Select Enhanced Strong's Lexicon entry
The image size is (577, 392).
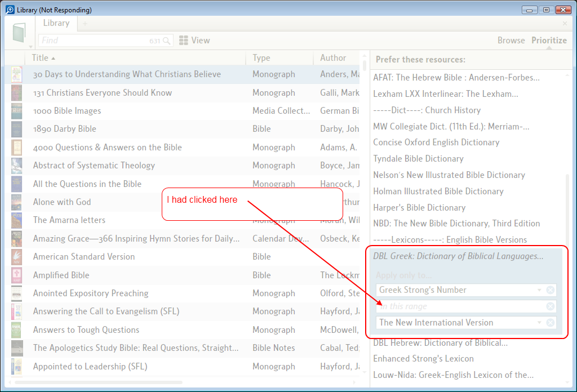pyautogui.click(x=424, y=359)
